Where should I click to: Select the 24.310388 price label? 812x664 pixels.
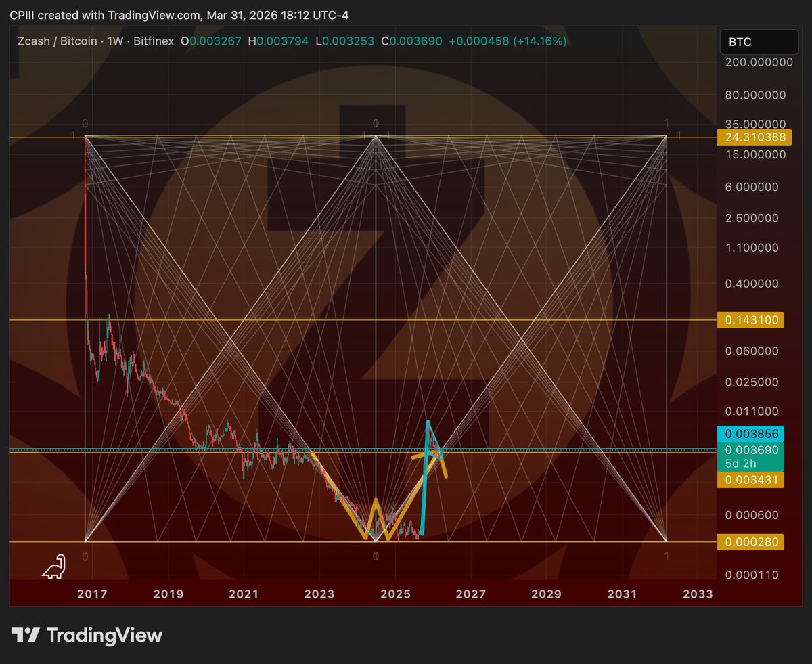tap(753, 137)
